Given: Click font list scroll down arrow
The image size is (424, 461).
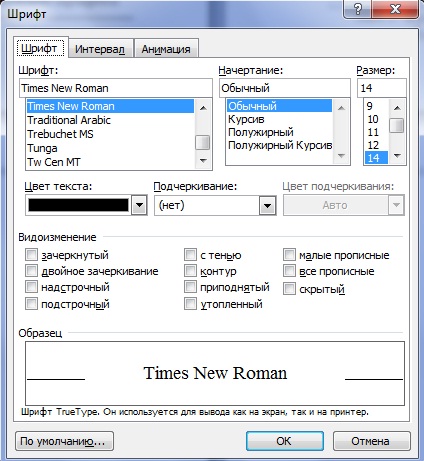Looking at the screenshot, I should [x=203, y=160].
